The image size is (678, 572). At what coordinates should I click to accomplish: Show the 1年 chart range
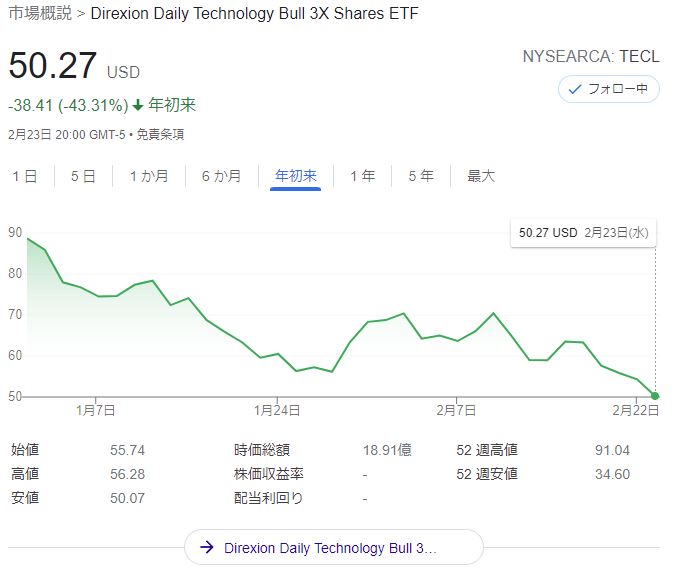tap(362, 176)
